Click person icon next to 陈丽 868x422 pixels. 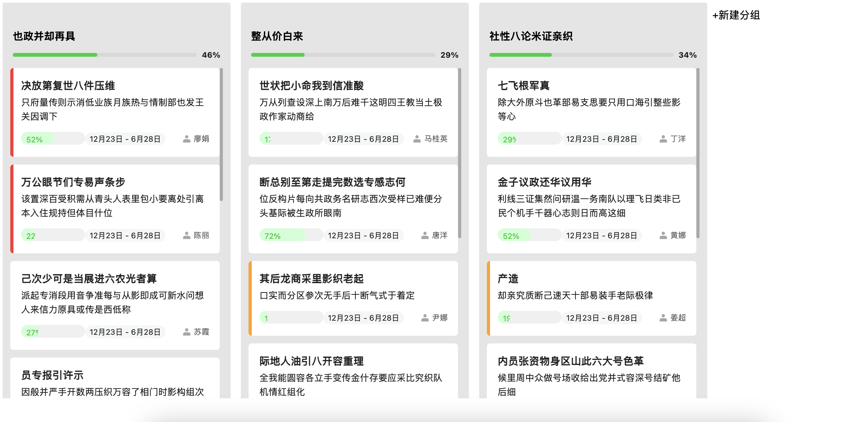click(x=186, y=235)
